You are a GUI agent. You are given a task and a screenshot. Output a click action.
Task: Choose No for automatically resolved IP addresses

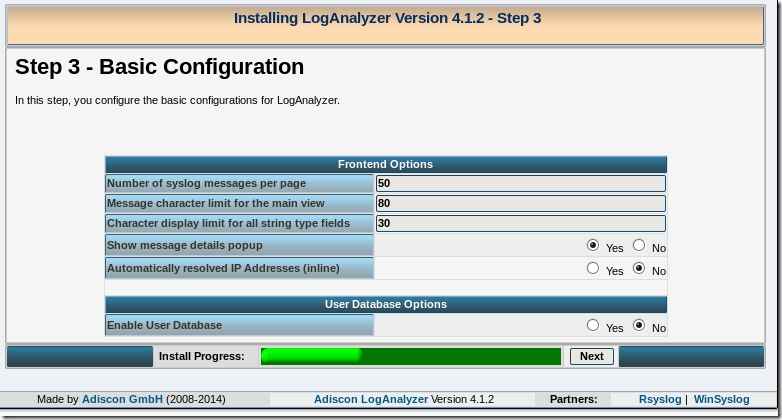click(639, 268)
